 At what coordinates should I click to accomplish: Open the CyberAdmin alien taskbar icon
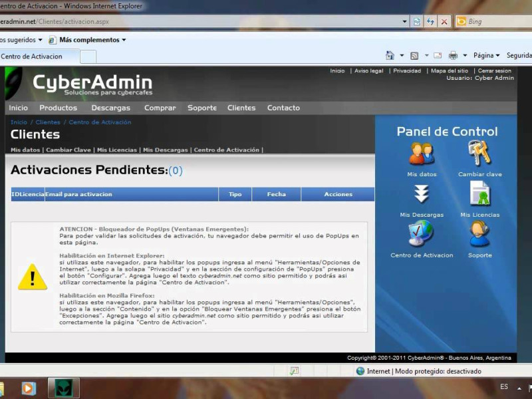[x=64, y=388]
